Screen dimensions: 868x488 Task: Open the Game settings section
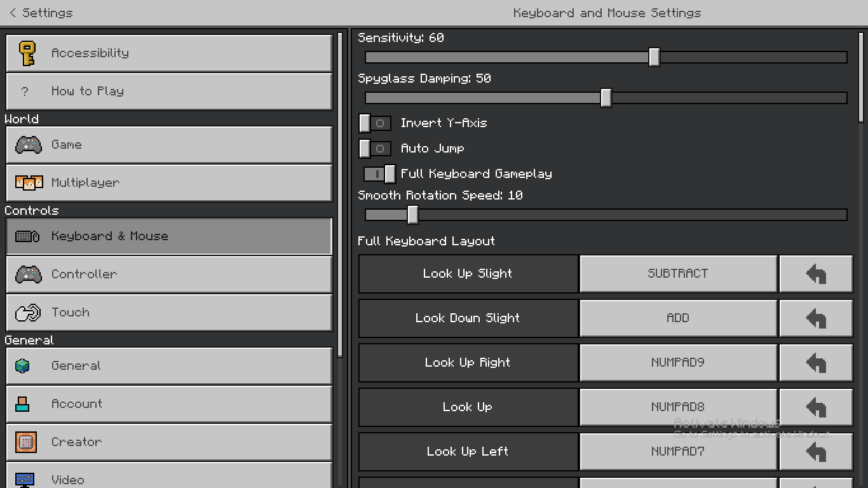tap(169, 145)
